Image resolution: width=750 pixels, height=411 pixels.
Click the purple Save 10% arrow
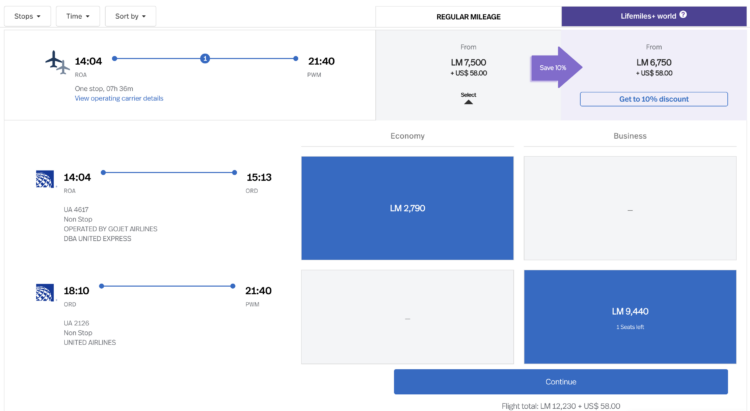(x=556, y=67)
